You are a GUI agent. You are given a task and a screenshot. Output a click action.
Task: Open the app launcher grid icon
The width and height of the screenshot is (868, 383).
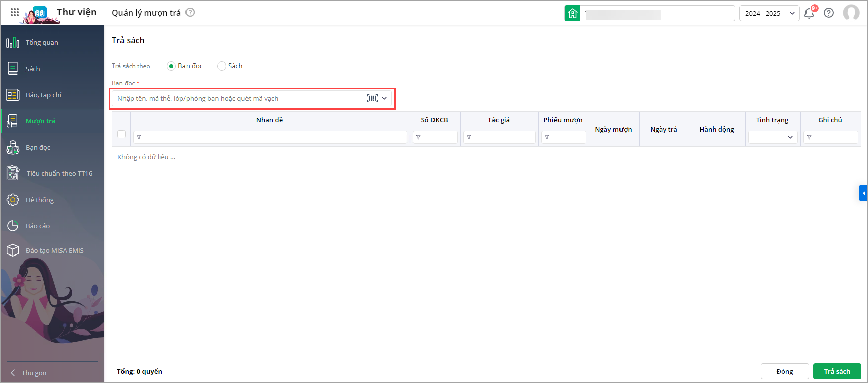pos(15,12)
